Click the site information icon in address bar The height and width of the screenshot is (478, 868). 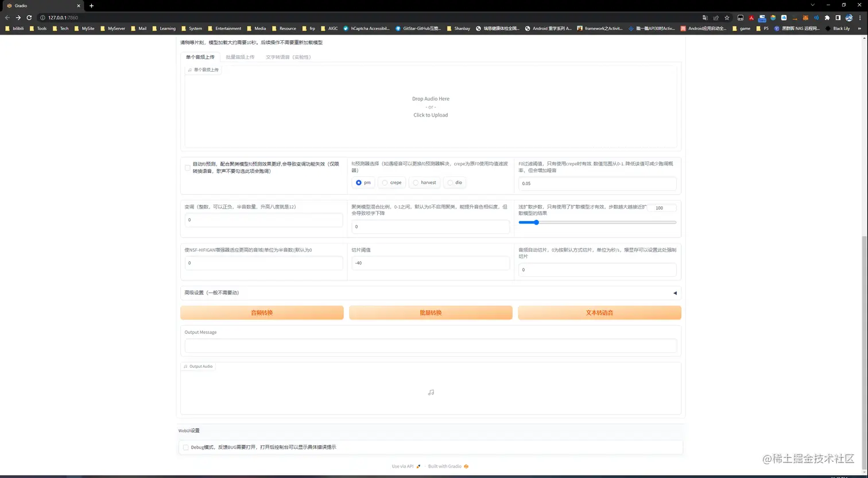pyautogui.click(x=43, y=18)
